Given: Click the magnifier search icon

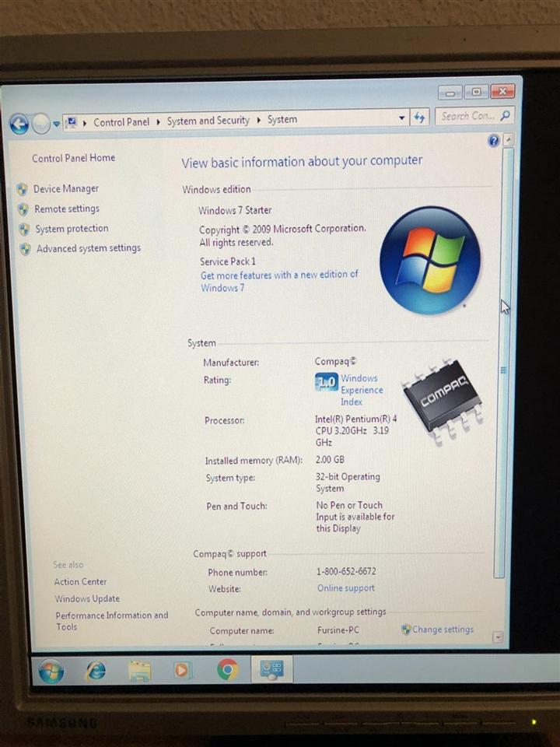Looking at the screenshot, I should coord(506,115).
